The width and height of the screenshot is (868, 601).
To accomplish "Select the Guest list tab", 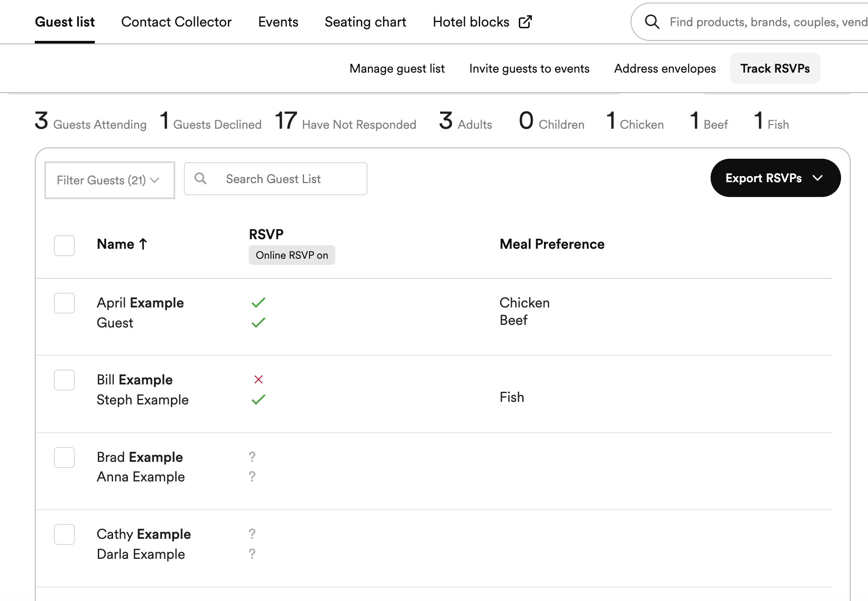I will coord(65,22).
